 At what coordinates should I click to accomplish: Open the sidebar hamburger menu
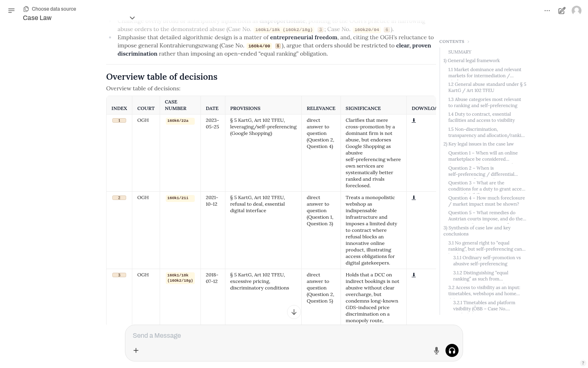(x=11, y=11)
